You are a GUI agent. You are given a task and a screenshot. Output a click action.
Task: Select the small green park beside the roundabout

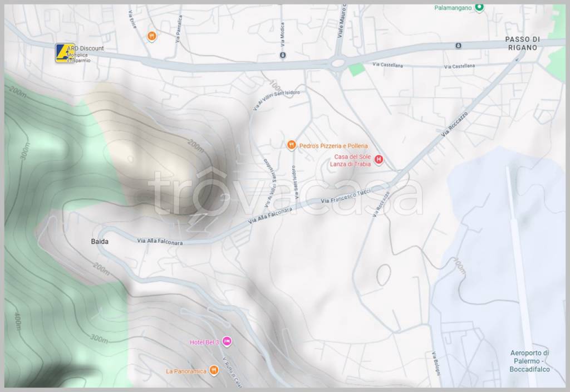coord(357,69)
